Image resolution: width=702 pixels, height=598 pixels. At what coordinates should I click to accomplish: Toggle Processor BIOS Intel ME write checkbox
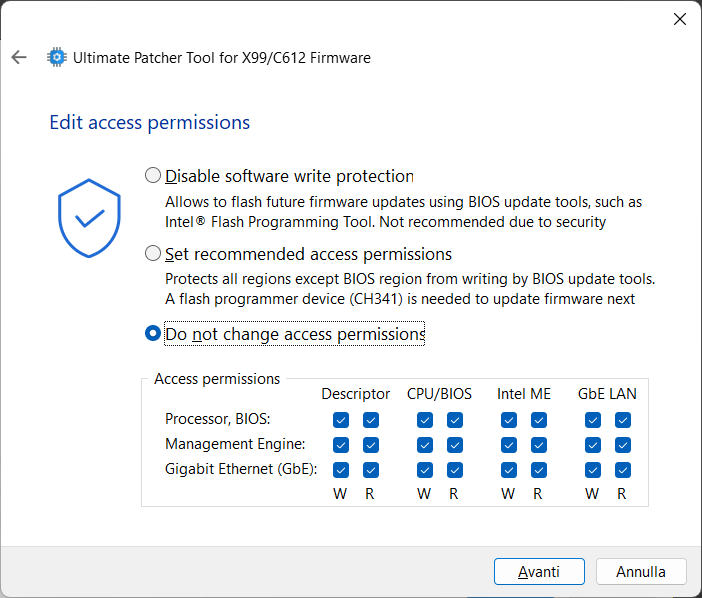[x=509, y=420]
